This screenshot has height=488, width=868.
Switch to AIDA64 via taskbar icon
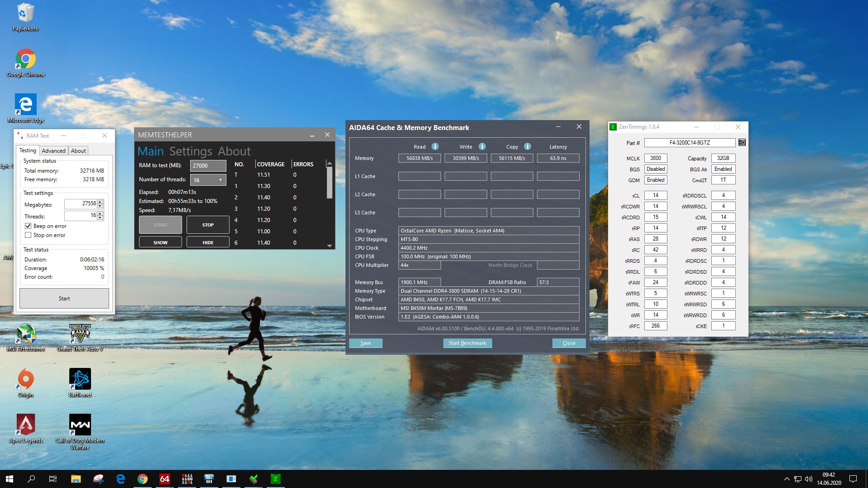165,479
